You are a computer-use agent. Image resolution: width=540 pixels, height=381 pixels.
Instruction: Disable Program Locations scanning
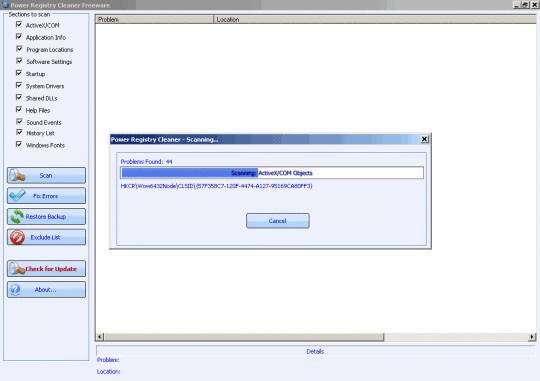click(x=19, y=49)
